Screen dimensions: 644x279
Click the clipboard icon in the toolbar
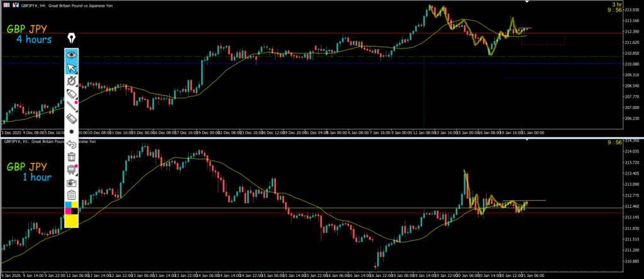(x=72, y=195)
